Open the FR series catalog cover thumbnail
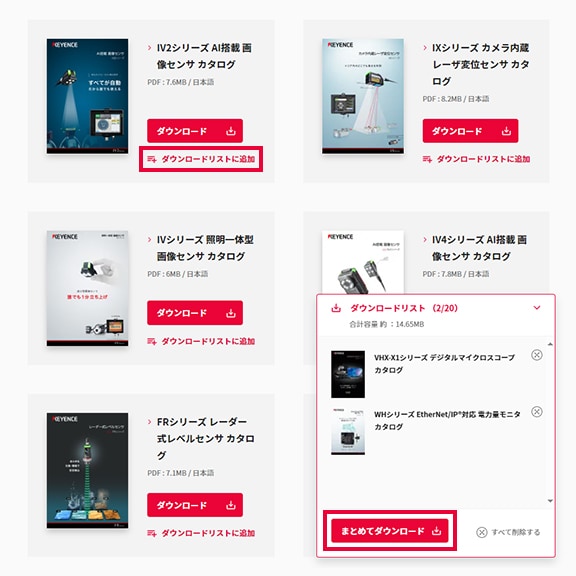The image size is (576, 576). 87,471
